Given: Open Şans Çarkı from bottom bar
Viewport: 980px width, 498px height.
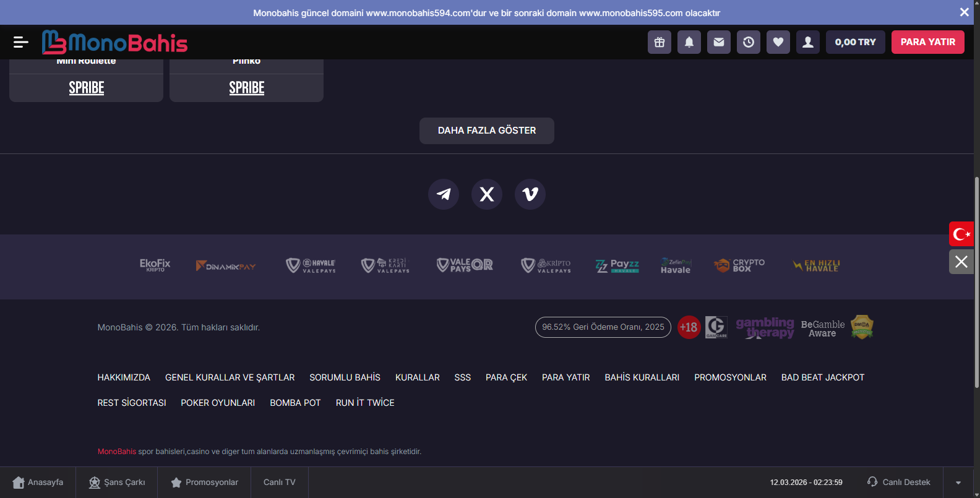Looking at the screenshot, I should tap(117, 483).
